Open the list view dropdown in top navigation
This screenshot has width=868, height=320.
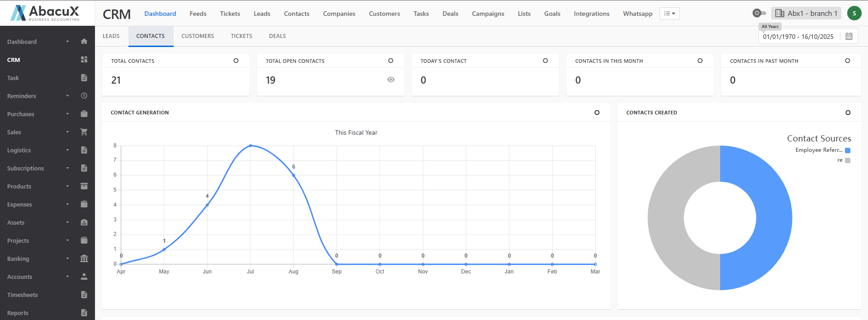point(669,14)
